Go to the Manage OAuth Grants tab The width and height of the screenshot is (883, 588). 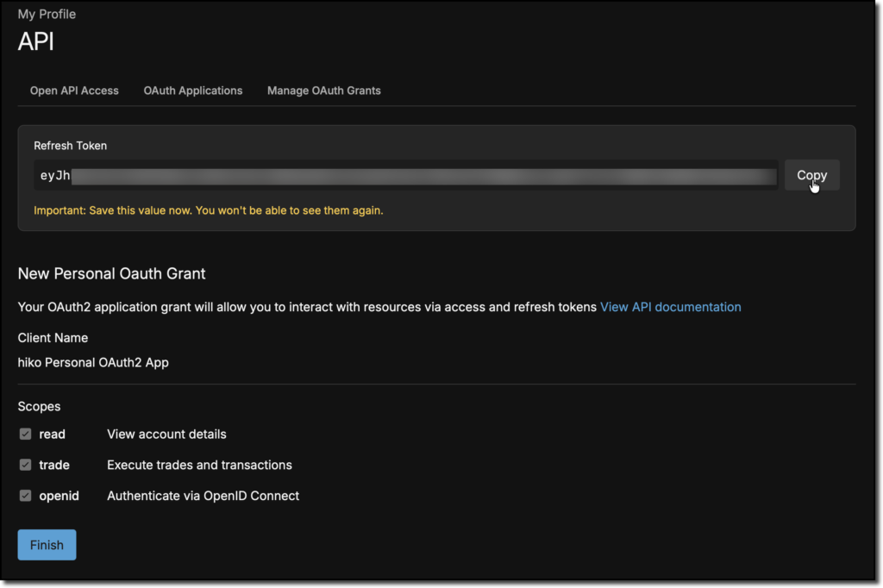point(323,91)
